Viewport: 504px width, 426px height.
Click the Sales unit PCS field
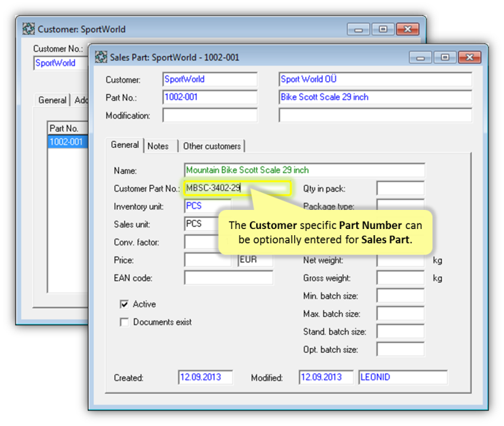click(202, 224)
